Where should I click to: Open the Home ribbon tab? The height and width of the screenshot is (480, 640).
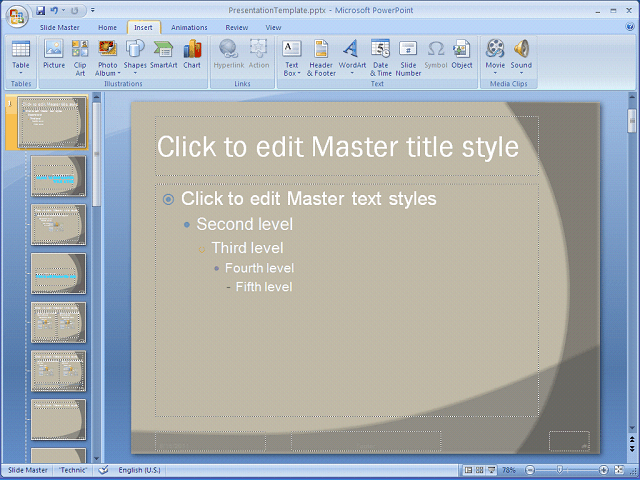tap(107, 27)
